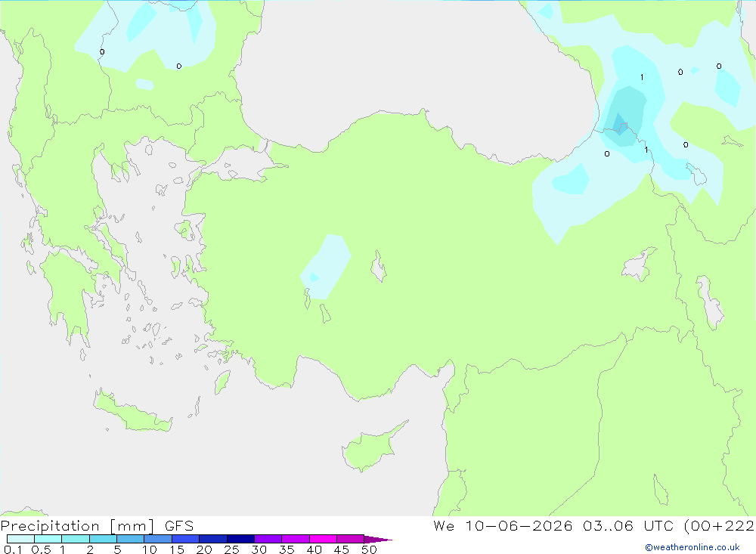Click the 20–25 mm dark blue swatch

tap(213, 539)
